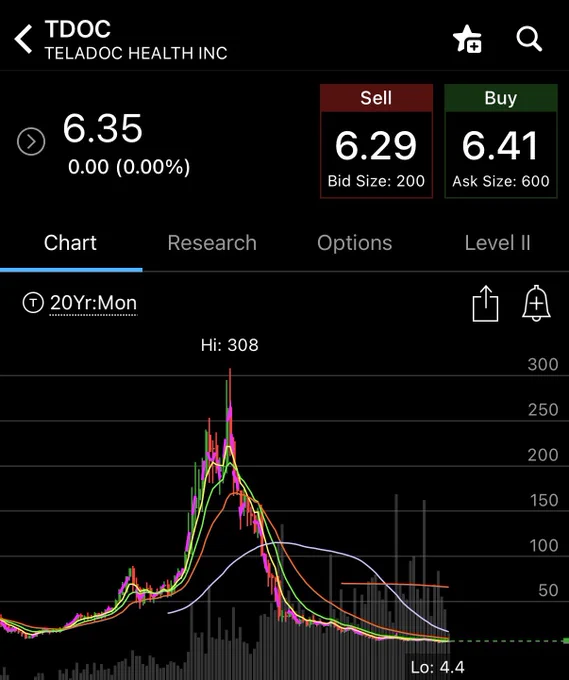Open the search magnifier icon
The width and height of the screenshot is (569, 680).
click(529, 39)
